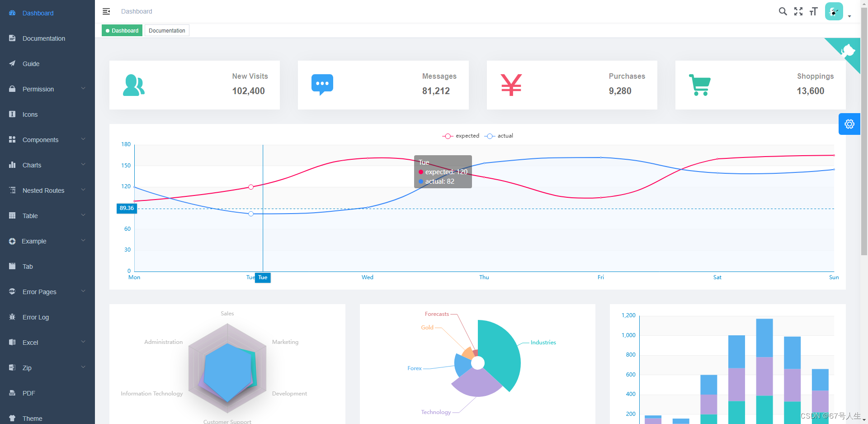Open Error Log in the sidebar
This screenshot has height=424, width=868.
point(47,317)
